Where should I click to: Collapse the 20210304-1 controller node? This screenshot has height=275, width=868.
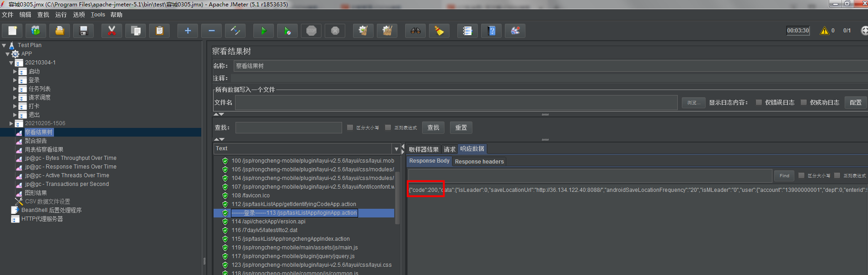(x=11, y=63)
